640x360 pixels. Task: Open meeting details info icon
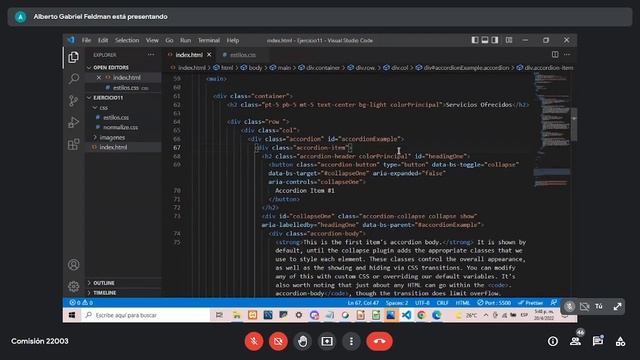click(x=553, y=341)
